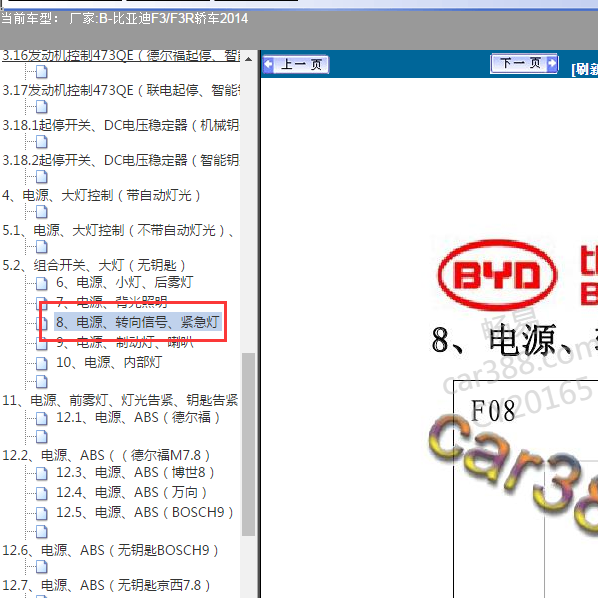Click page icon under 3.16发动机控制 entry
This screenshot has height=598, width=598.
42,71
